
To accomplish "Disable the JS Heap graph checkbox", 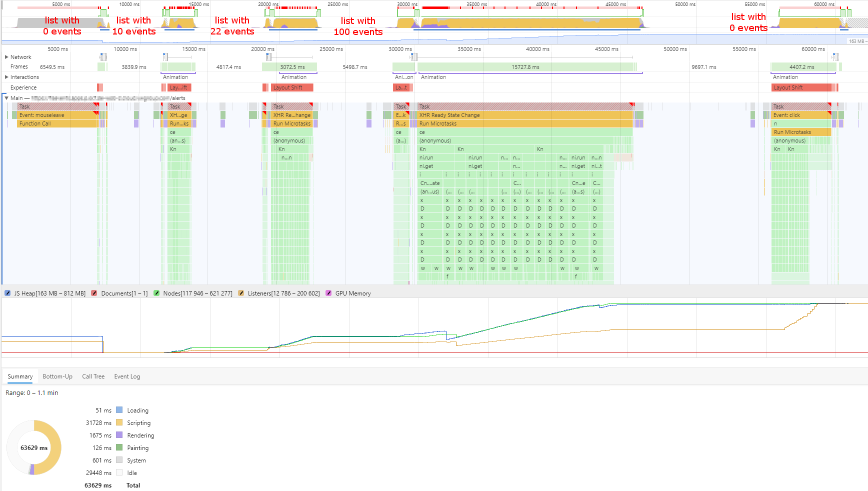I will (x=7, y=293).
